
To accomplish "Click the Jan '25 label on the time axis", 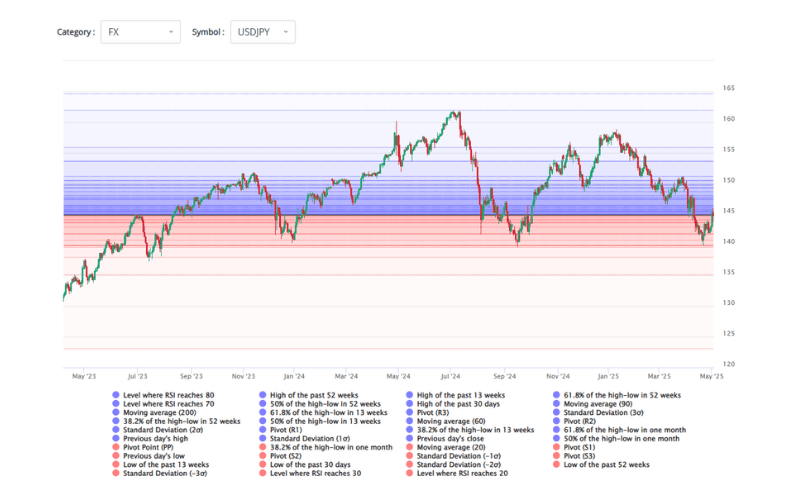I will click(608, 376).
